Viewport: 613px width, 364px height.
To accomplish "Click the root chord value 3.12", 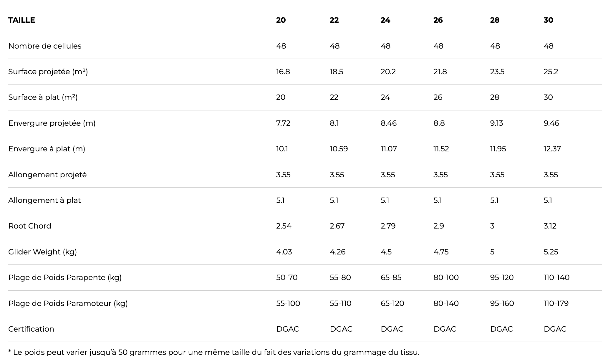I will (550, 226).
